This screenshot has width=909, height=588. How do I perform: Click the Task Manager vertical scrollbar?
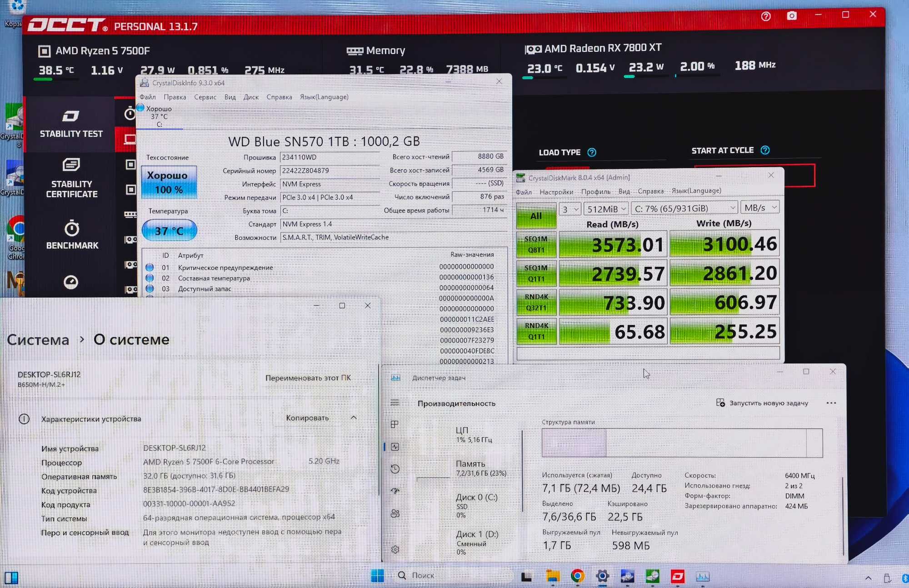pos(843,516)
